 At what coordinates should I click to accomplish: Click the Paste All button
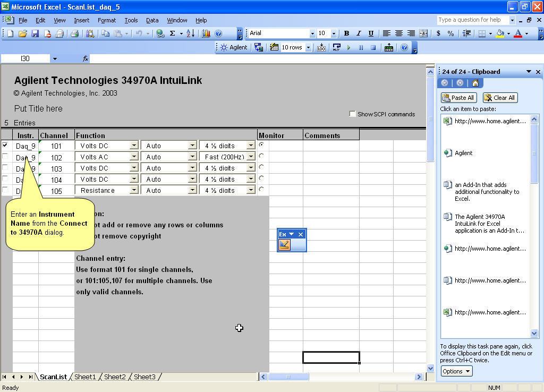[458, 98]
